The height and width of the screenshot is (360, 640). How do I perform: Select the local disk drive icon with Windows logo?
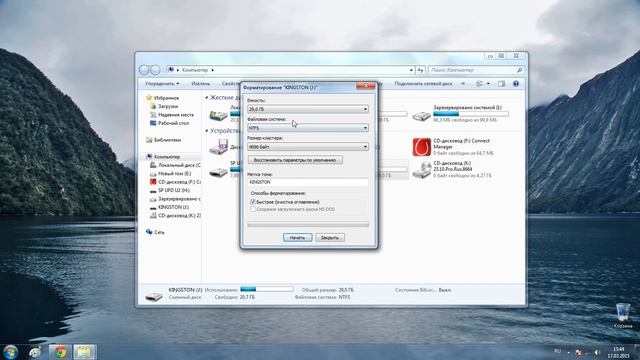pos(218,116)
